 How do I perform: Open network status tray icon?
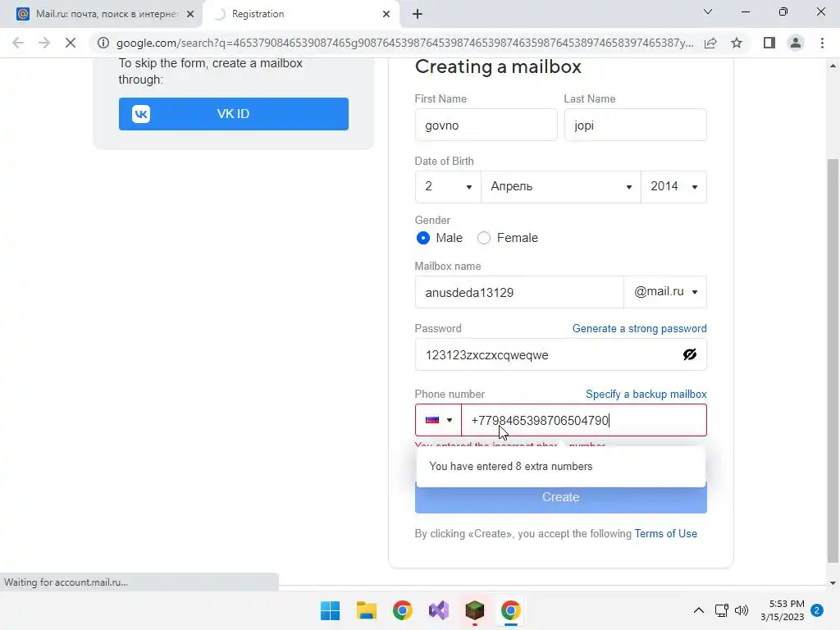pyautogui.click(x=722, y=610)
